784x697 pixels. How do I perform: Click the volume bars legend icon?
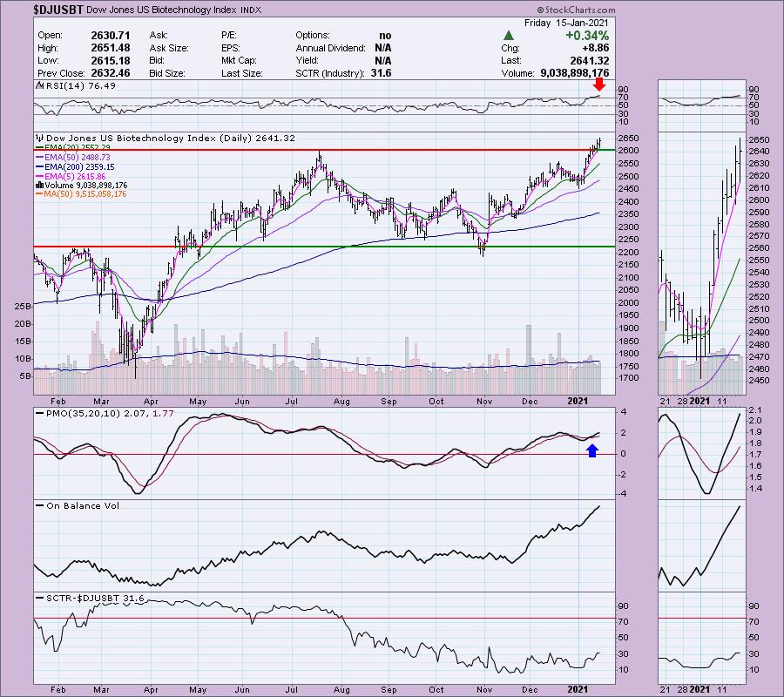tap(39, 185)
